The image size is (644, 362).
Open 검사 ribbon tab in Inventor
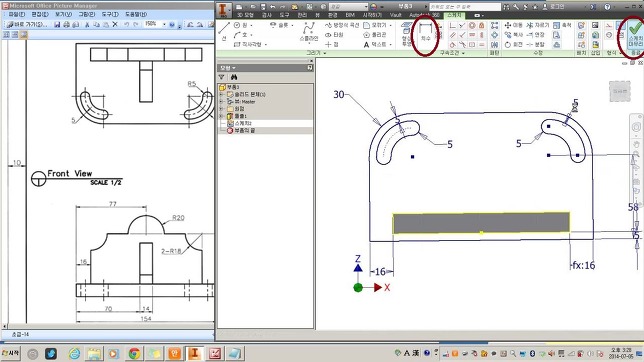click(x=267, y=15)
